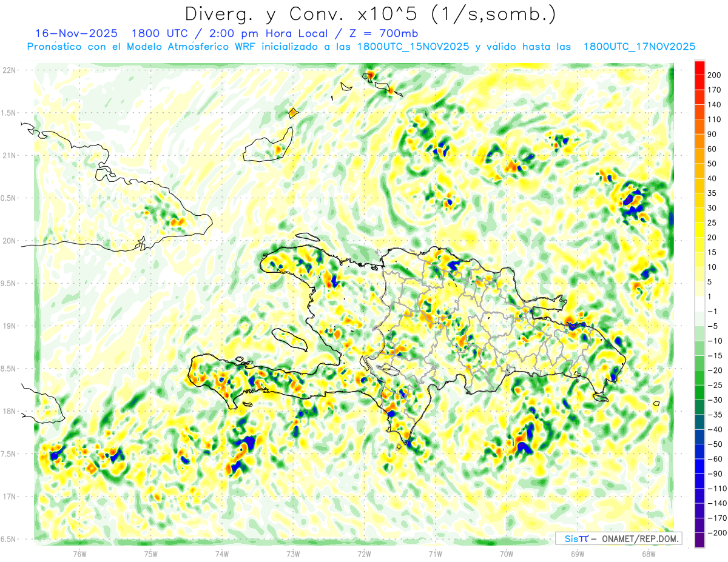Click the '75W' longitude axis label
This screenshot has width=728, height=562.
pyautogui.click(x=150, y=553)
